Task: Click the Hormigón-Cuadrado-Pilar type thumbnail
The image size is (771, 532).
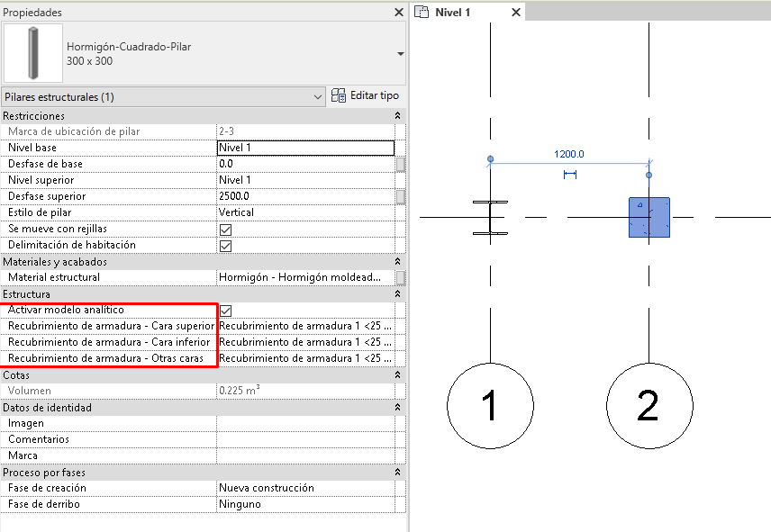Action: pyautogui.click(x=33, y=53)
